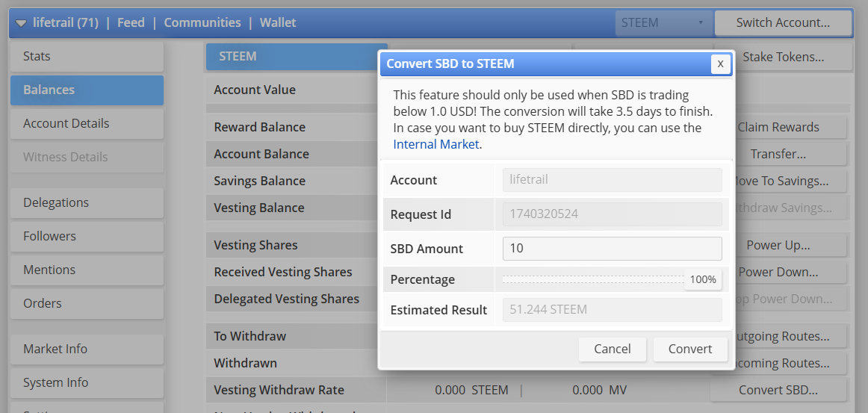Image resolution: width=868 pixels, height=413 pixels.
Task: Expand the lifetrail account dropdown triangle
Action: tap(21, 23)
